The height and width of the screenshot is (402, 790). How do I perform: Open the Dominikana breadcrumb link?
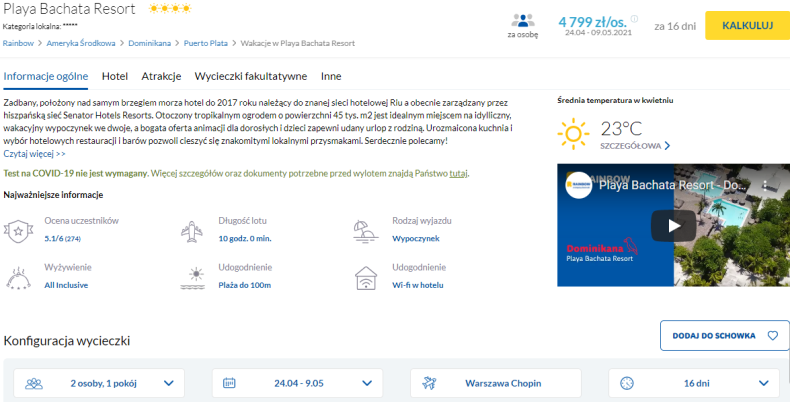(x=150, y=43)
